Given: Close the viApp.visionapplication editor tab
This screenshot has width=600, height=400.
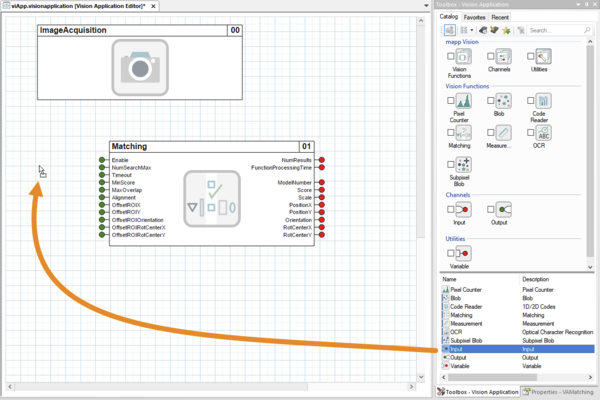Looking at the screenshot, I should [153, 6].
